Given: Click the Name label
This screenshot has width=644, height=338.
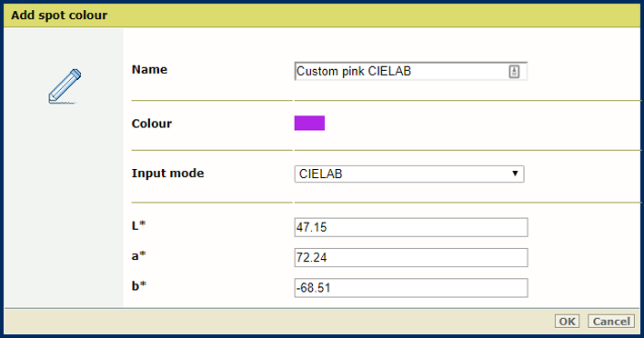Looking at the screenshot, I should (149, 69).
